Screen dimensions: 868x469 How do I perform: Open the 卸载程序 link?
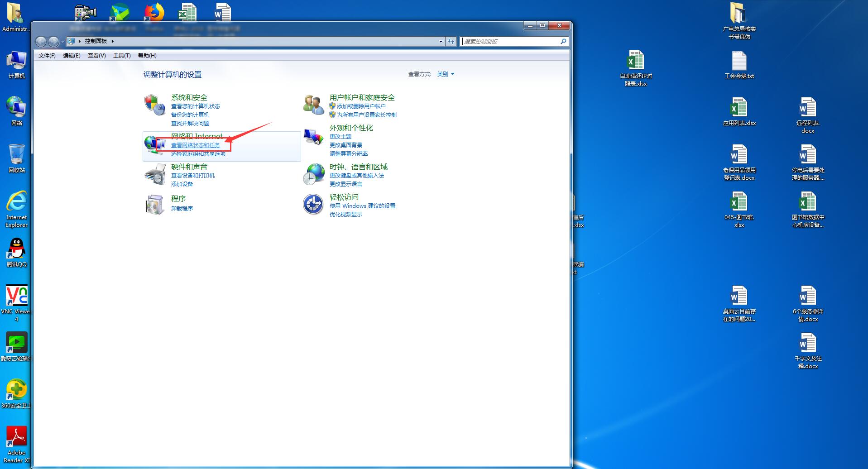point(182,209)
